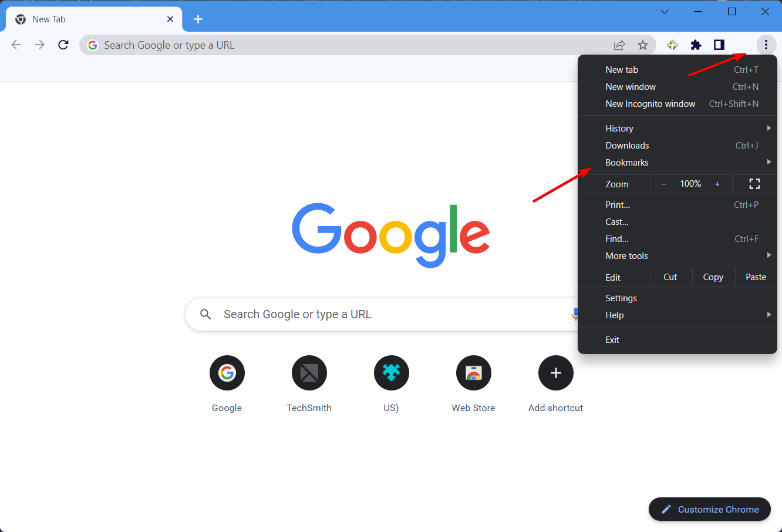Open the Google shortcut on the new tab page

[227, 373]
